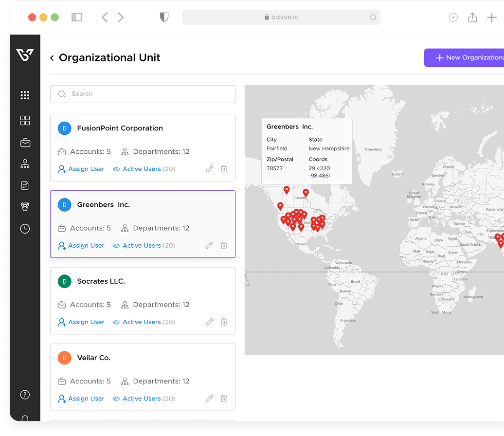
Task: Open the apps grid menu in sidebar
Action: coord(25,95)
